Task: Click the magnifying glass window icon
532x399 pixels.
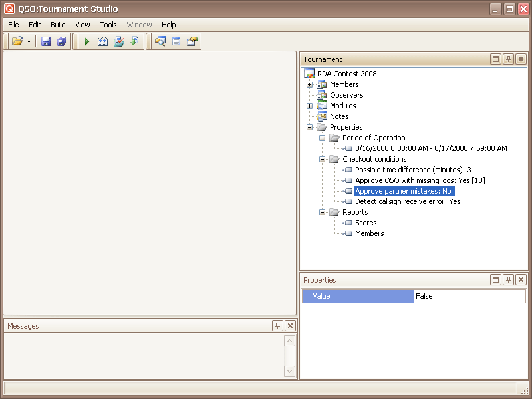Action: click(160, 42)
